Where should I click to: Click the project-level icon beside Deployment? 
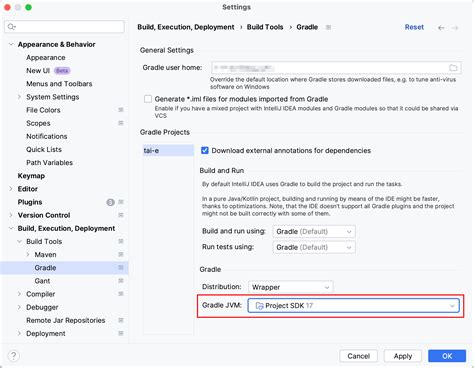[121, 333]
